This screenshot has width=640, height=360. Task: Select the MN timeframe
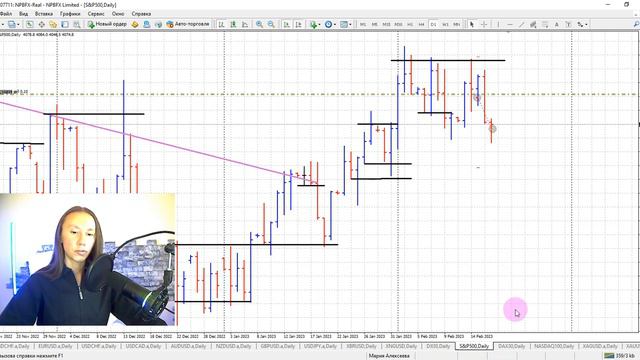[457, 24]
